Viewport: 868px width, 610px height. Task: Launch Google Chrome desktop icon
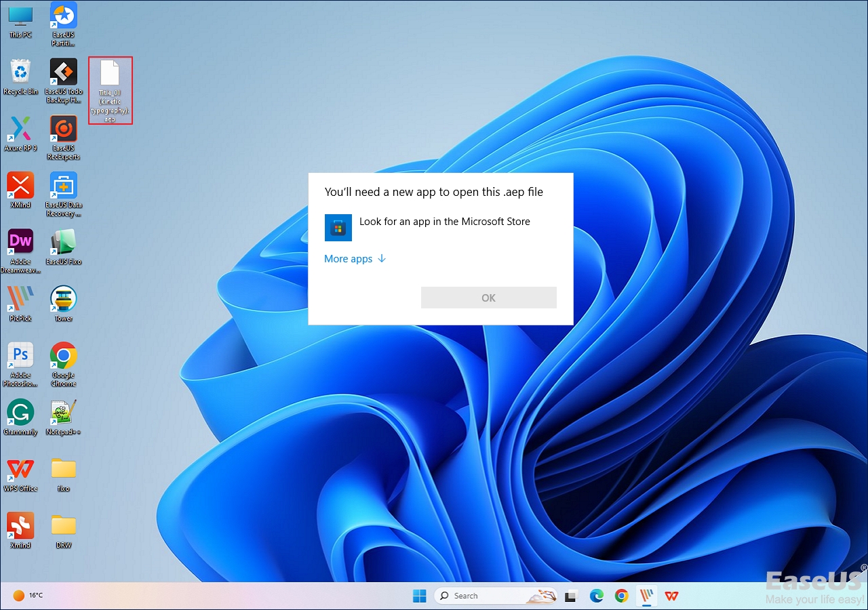tap(63, 354)
